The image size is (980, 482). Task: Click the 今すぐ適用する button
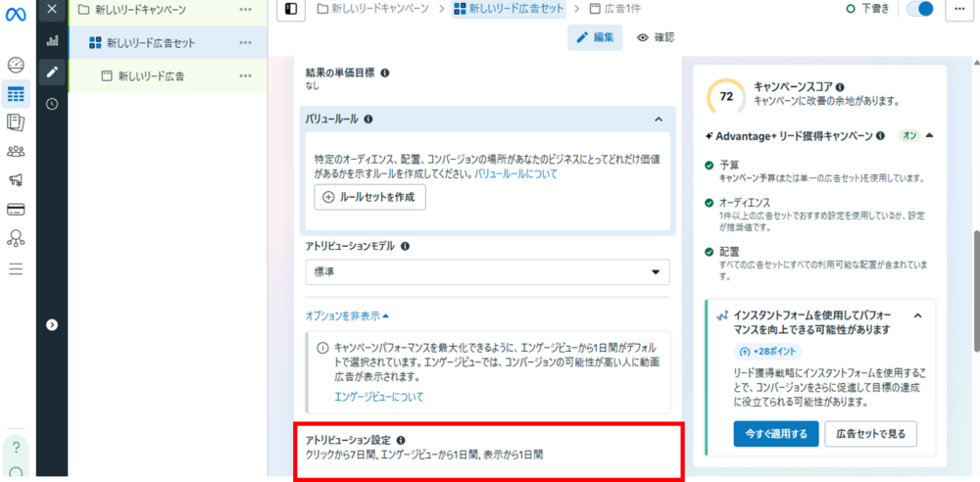(775, 433)
